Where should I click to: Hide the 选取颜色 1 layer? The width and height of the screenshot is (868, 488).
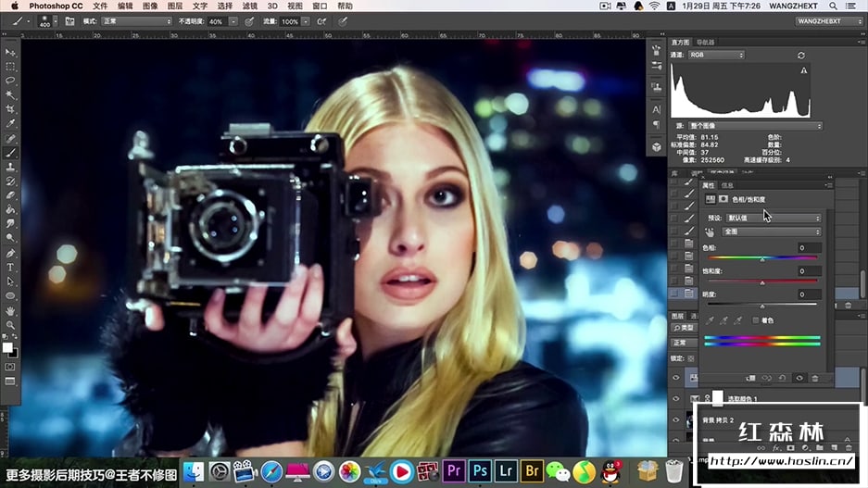pos(676,398)
